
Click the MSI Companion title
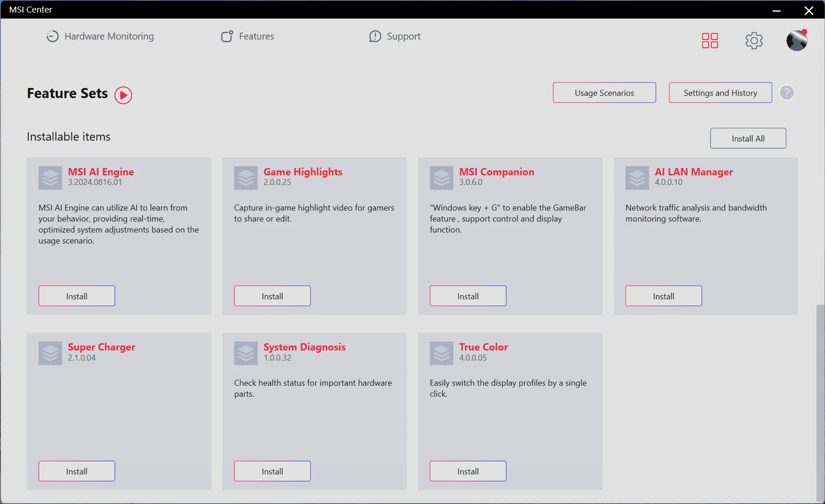497,171
